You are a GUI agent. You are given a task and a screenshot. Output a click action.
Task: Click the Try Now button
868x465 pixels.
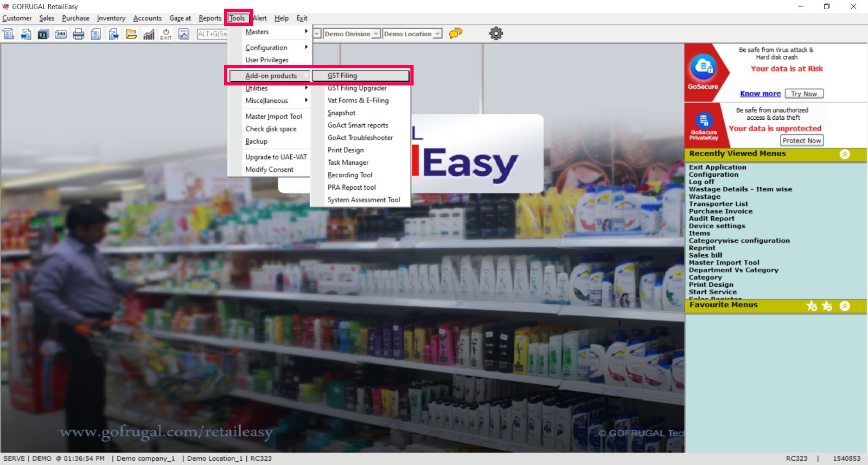(804, 94)
